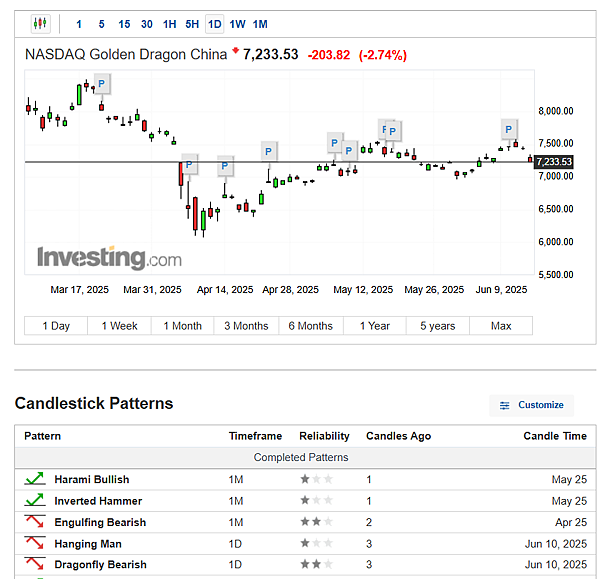Click the 6 Months range button
The height and width of the screenshot is (579, 600).
coord(311,326)
